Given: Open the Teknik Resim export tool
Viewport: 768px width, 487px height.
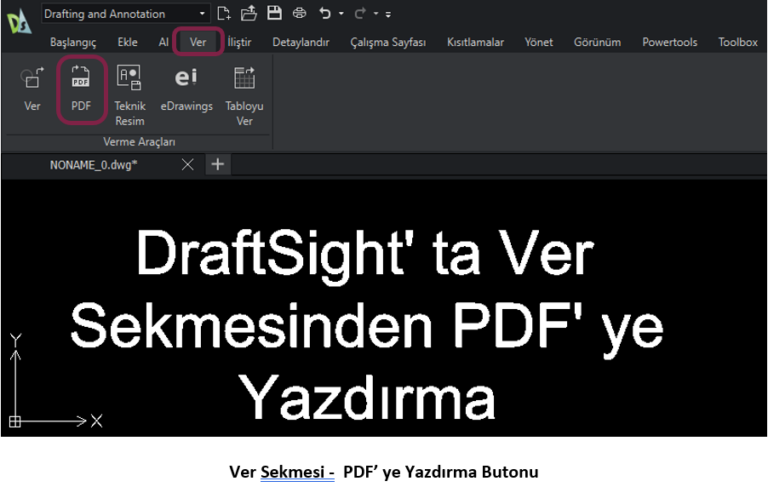Looking at the screenshot, I should point(130,80).
